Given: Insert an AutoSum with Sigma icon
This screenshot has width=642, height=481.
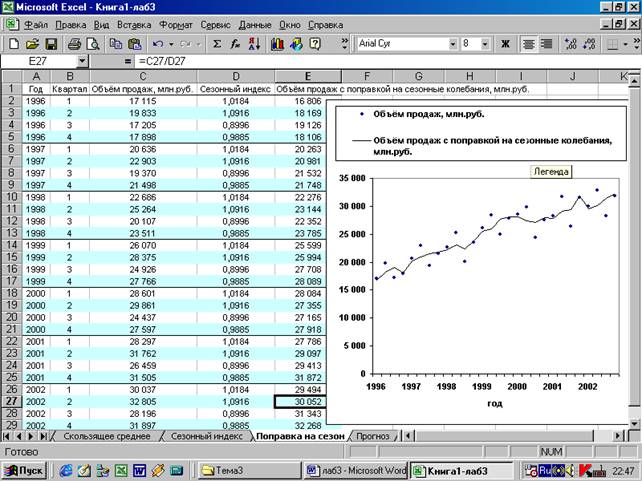Looking at the screenshot, I should pyautogui.click(x=217, y=44).
